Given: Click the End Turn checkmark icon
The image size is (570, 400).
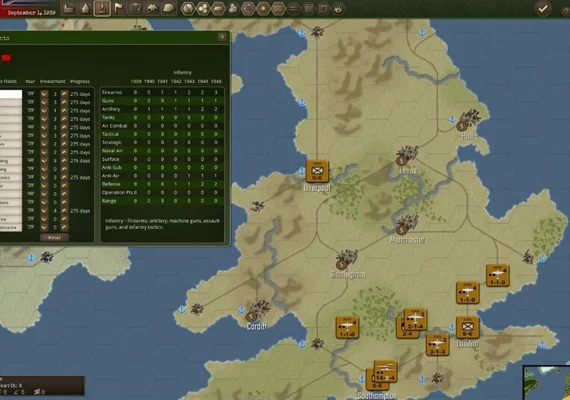Looking at the screenshot, I should tap(543, 8).
